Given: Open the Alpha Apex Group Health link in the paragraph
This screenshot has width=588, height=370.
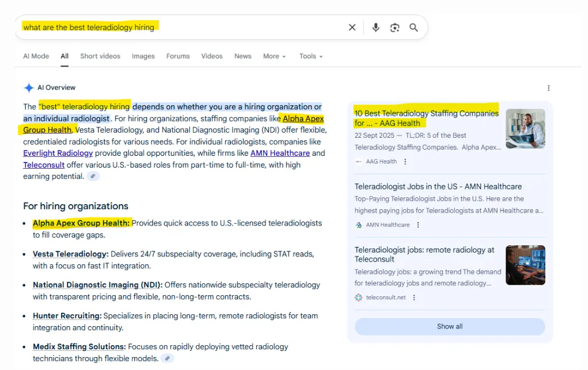Looking at the screenshot, I should coord(303,119).
